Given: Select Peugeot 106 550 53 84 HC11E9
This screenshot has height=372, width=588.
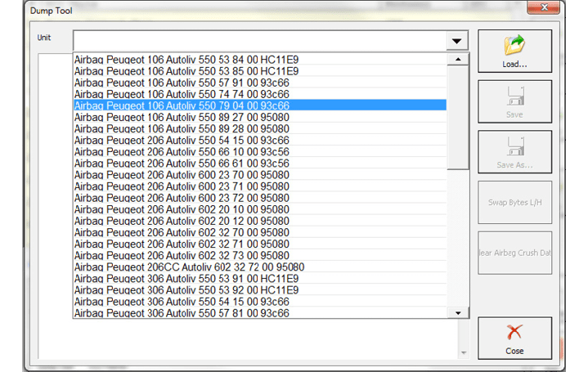Looking at the screenshot, I should point(186,59).
